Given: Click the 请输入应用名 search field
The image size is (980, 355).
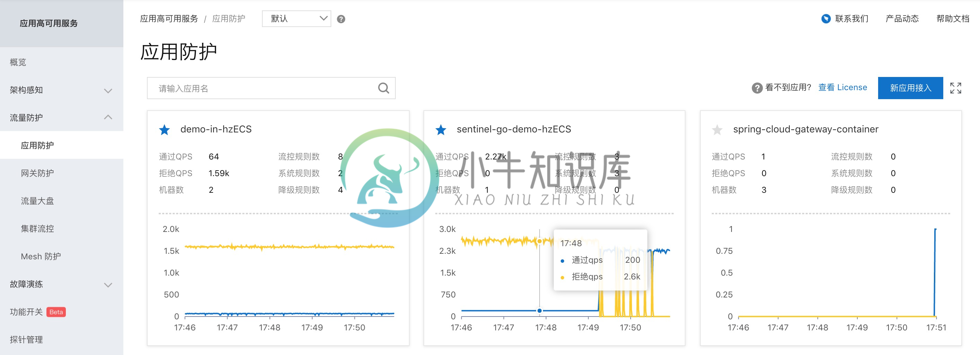Looking at the screenshot, I should [271, 88].
